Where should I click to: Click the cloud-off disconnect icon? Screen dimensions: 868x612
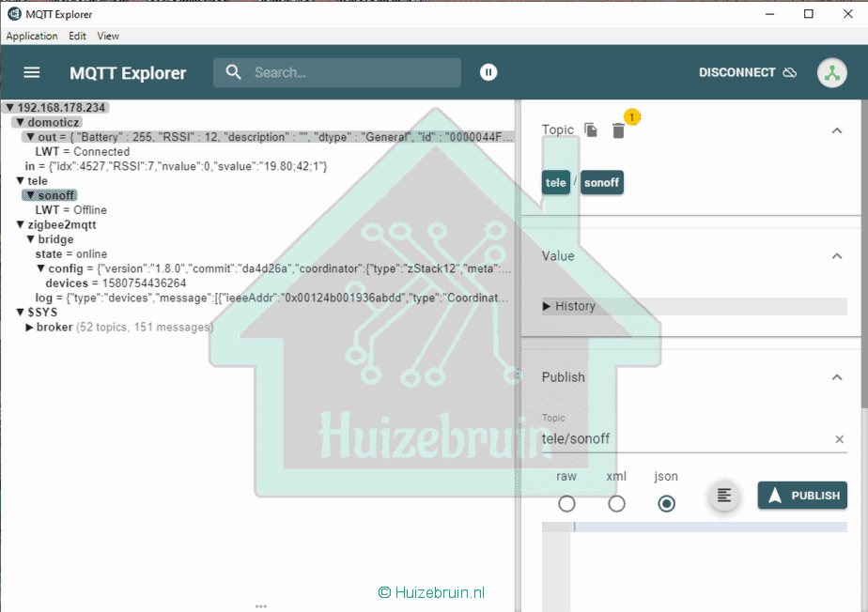(x=790, y=72)
